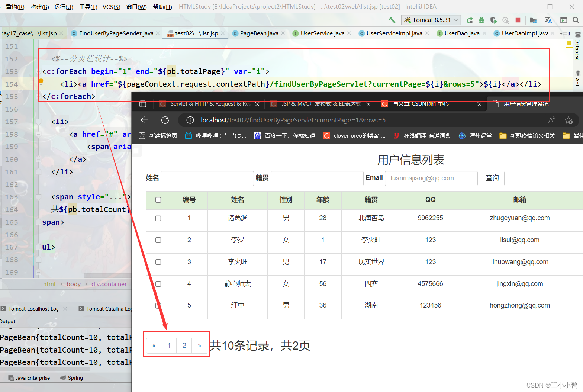This screenshot has width=583, height=392.
Task: Close the CSDN writing center browser tab
Action: tap(480, 104)
